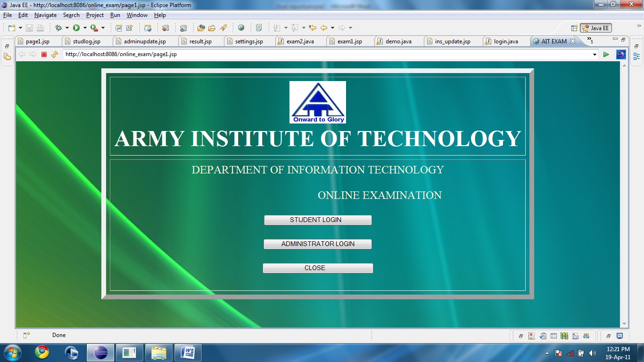Select the Java EE perspective button
The width and height of the screenshot is (644, 362).
(595, 28)
